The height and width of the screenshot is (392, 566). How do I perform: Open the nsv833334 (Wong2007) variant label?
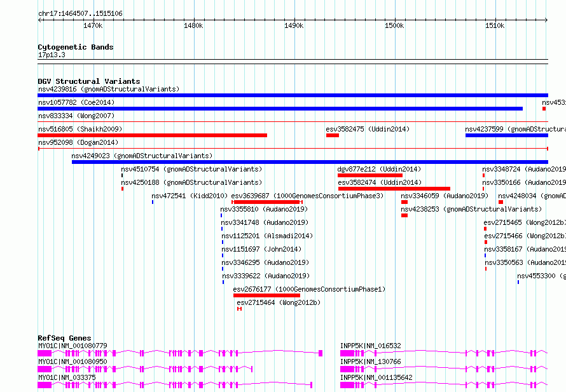[76, 116]
